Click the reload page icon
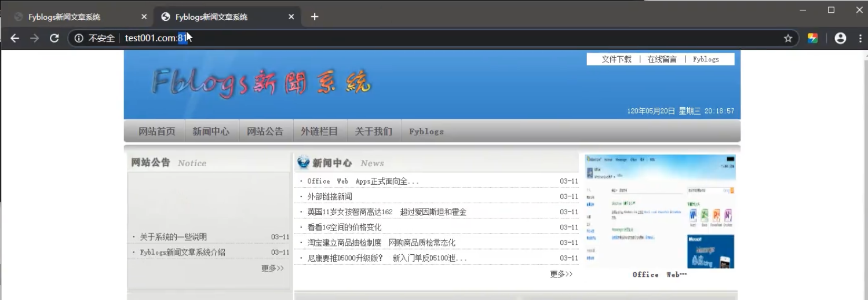The width and height of the screenshot is (868, 300). coord(54,38)
